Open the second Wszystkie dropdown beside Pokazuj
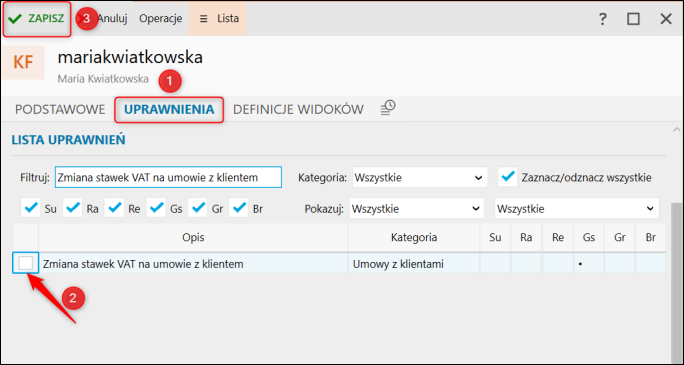 pyautogui.click(x=577, y=208)
